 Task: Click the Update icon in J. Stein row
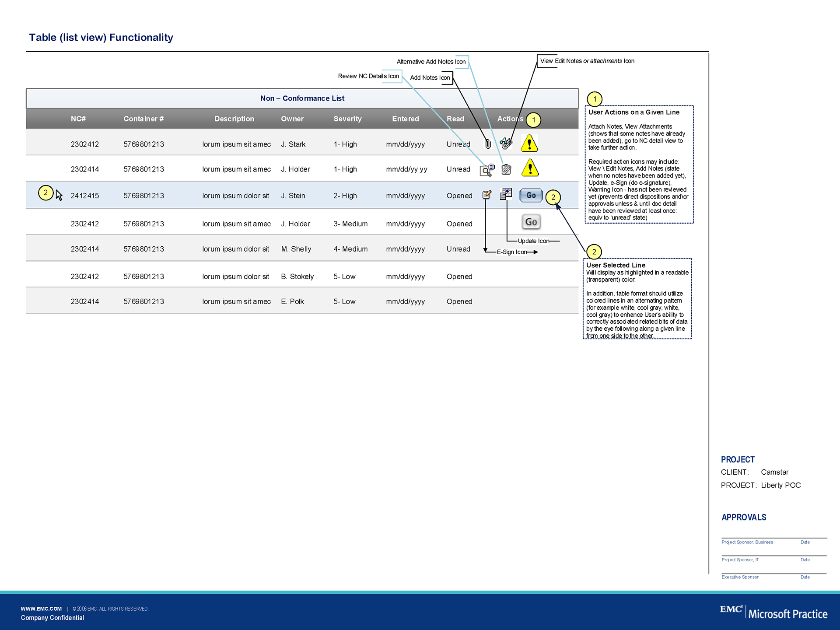click(x=506, y=194)
